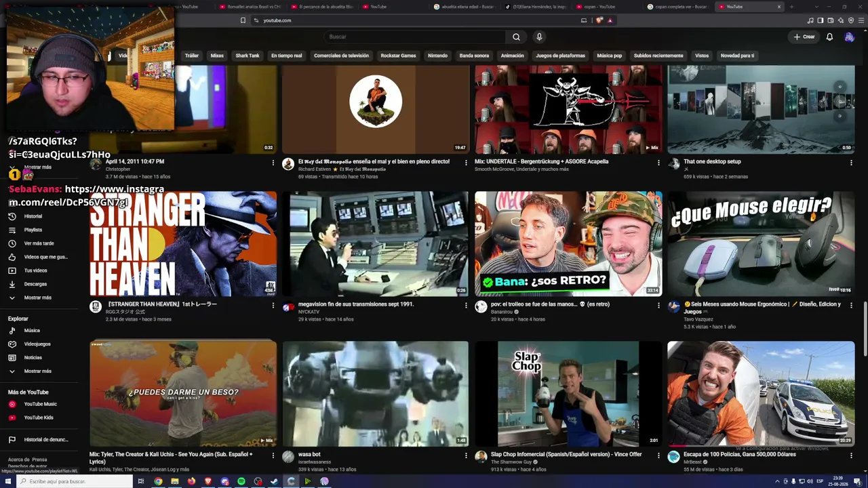Switch to the Eliana Hernández TikTok tab

pos(535,7)
